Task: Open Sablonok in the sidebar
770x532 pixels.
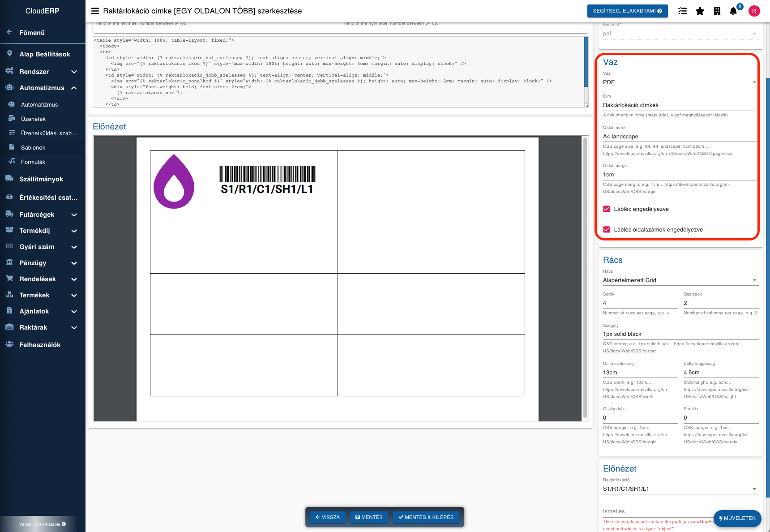Action: coord(33,148)
